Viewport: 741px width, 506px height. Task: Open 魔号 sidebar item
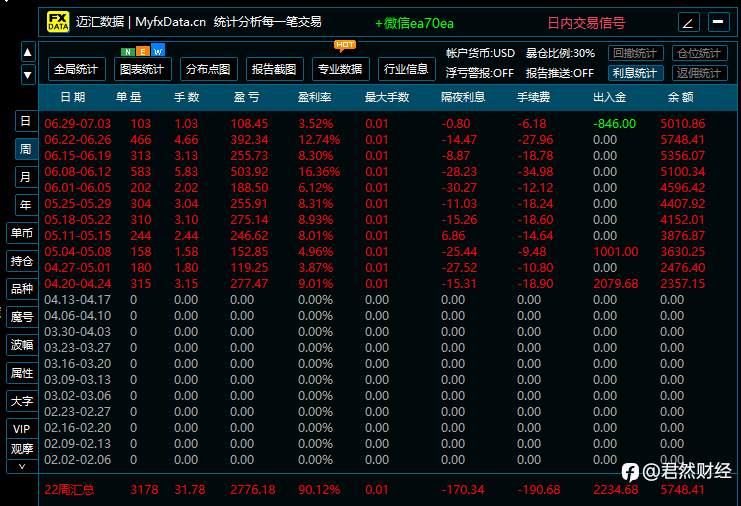(22, 317)
